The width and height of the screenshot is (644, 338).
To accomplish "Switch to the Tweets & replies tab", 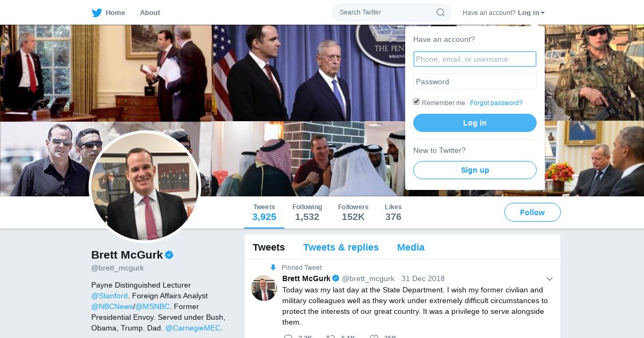I will click(x=341, y=247).
